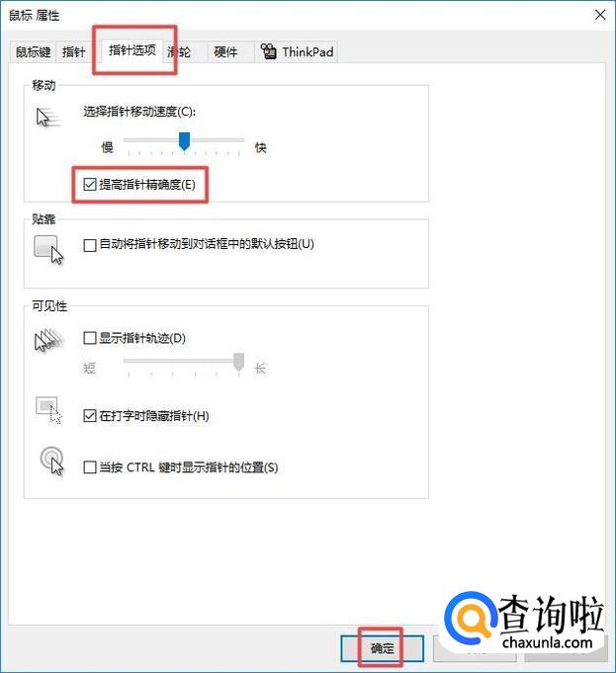The width and height of the screenshot is (616, 673).
Task: Switch to the 硬件 tab
Action: click(225, 52)
